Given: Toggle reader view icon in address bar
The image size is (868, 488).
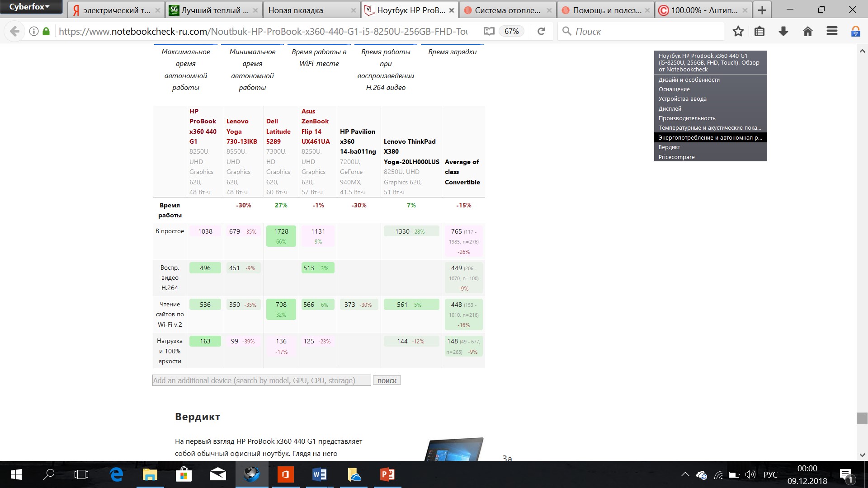Looking at the screenshot, I should click(x=489, y=31).
